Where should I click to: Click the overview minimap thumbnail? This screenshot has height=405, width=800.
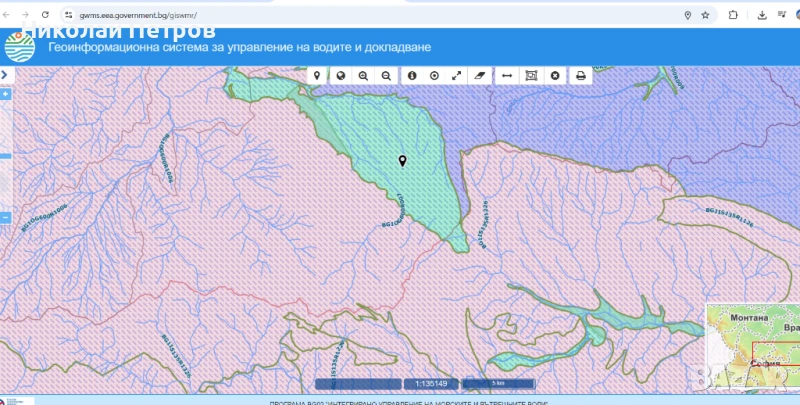pyautogui.click(x=752, y=345)
